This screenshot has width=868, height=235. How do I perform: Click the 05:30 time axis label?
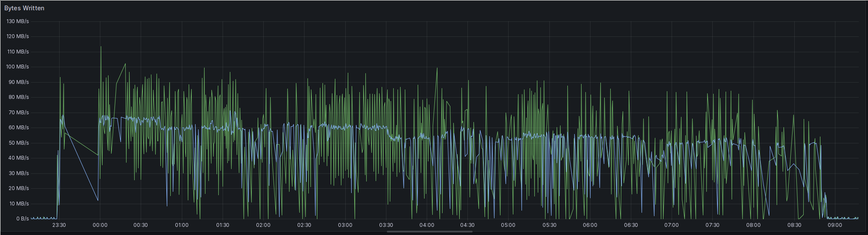pyautogui.click(x=549, y=225)
